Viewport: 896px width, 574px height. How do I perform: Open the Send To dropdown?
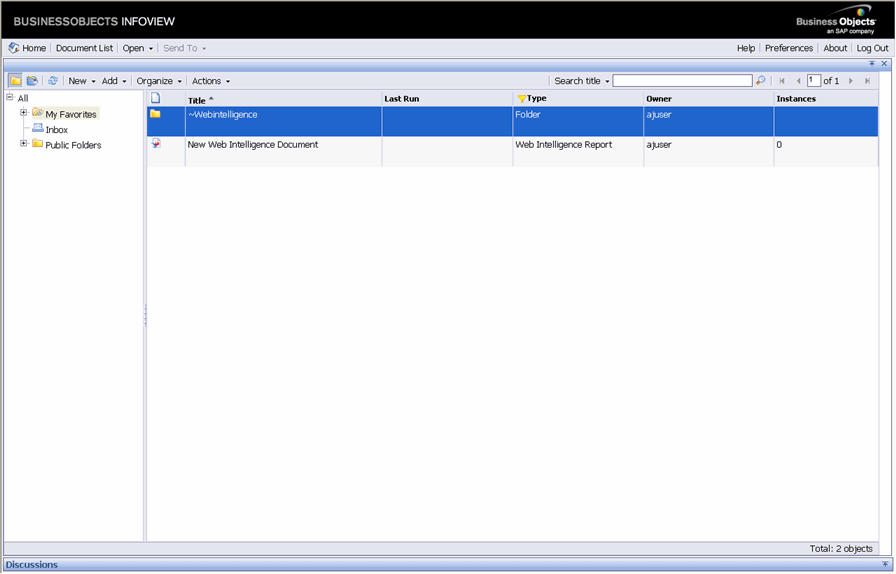185,48
